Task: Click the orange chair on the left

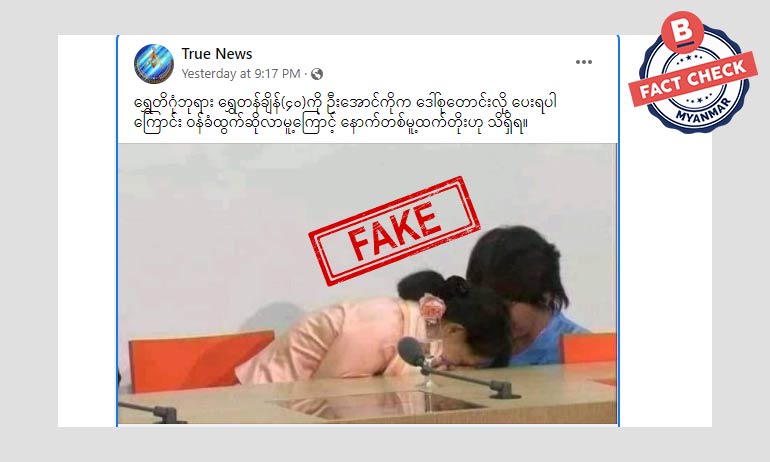Action: (200, 359)
